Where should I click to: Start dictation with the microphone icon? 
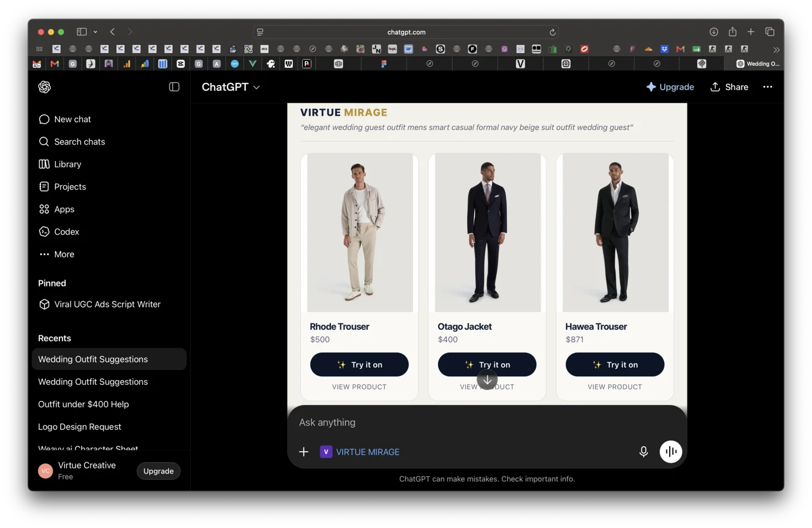click(644, 452)
